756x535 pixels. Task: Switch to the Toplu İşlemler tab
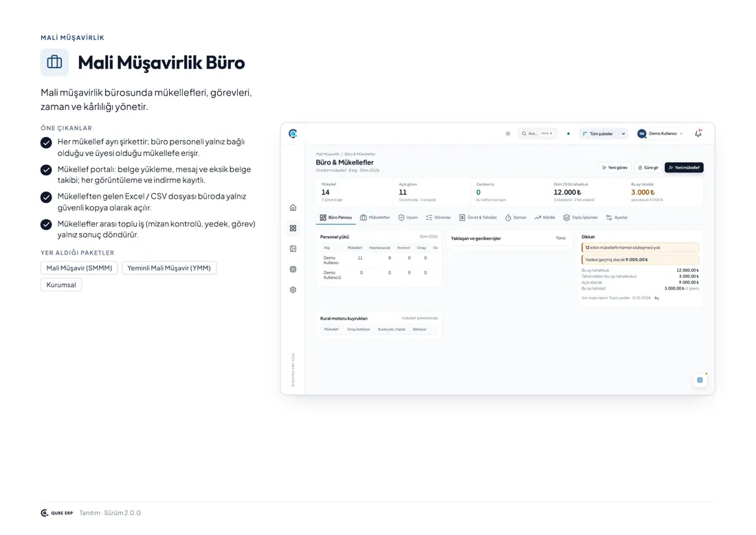(581, 217)
